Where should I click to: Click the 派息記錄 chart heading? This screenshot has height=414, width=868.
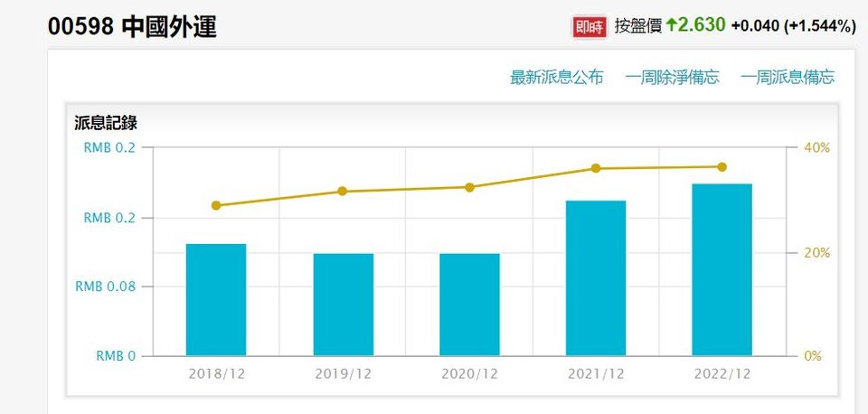(x=106, y=123)
